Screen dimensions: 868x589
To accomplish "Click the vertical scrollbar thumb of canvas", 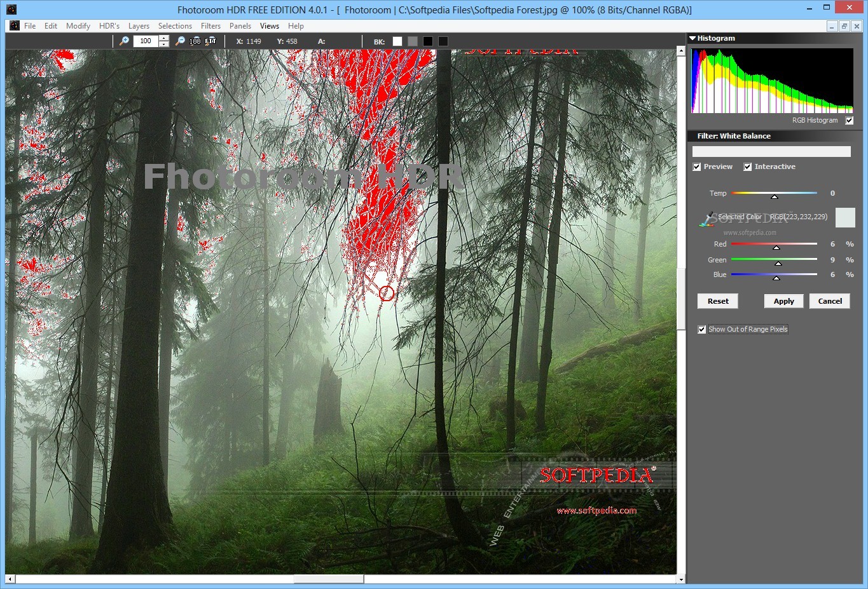I will [681, 298].
